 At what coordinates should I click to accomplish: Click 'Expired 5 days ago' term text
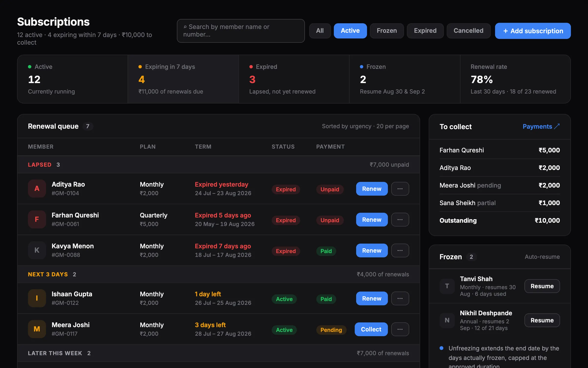(223, 215)
